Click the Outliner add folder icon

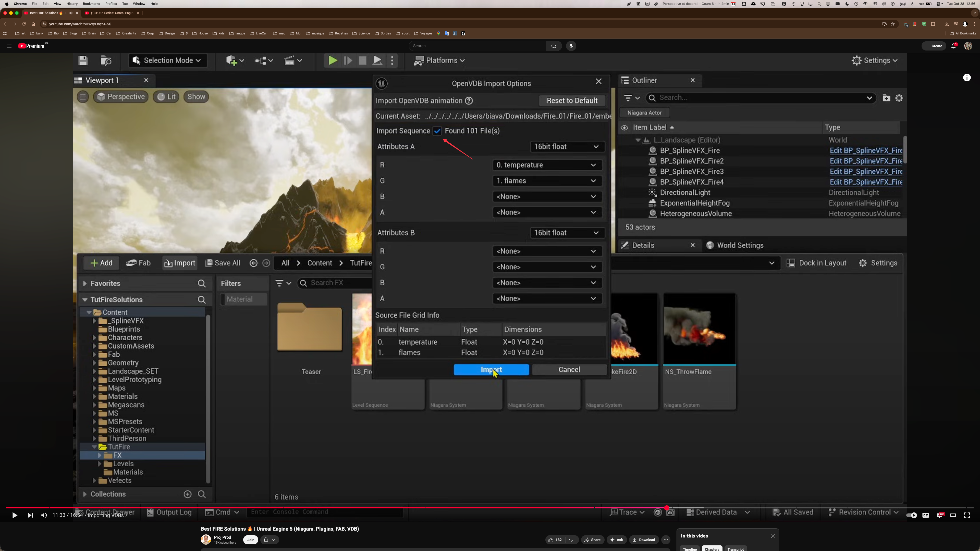pos(886,98)
